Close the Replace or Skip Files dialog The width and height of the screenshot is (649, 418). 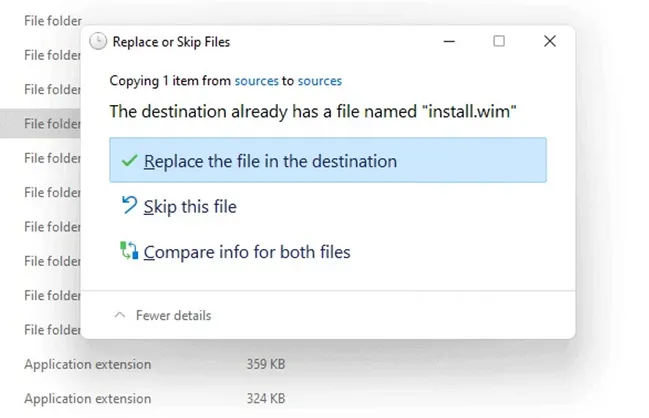coord(549,42)
